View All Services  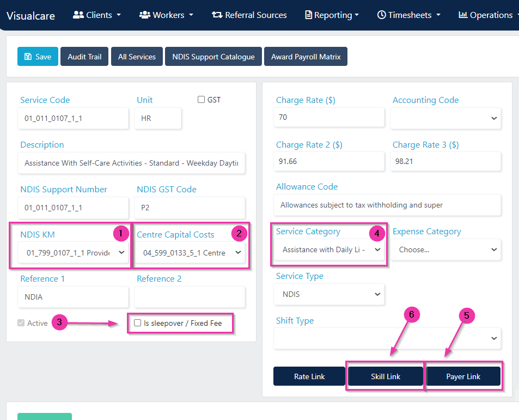[137, 57]
